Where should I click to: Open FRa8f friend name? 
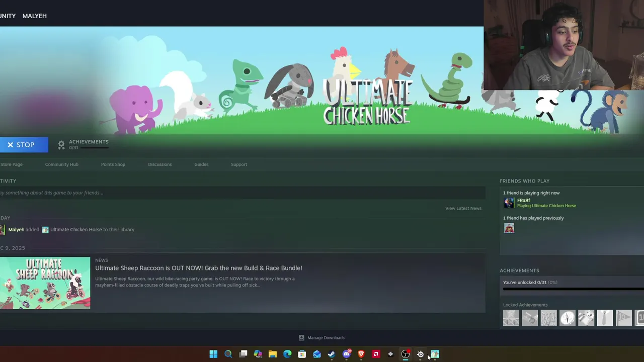(x=523, y=200)
